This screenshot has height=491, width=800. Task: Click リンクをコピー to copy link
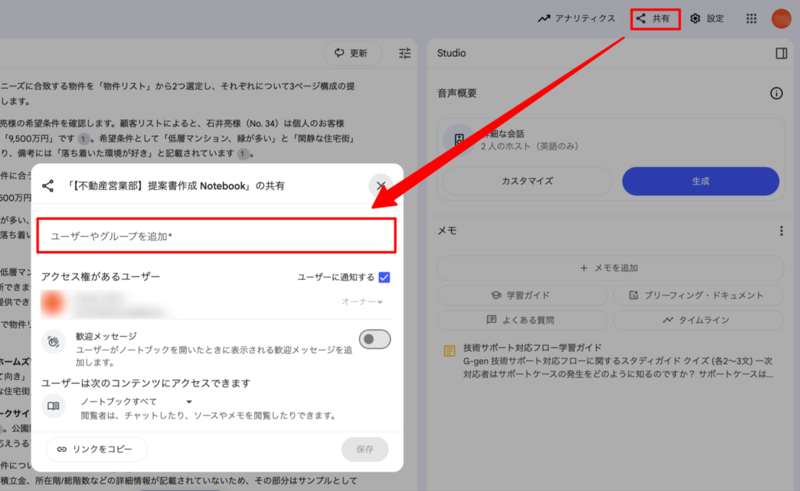pyautogui.click(x=96, y=449)
